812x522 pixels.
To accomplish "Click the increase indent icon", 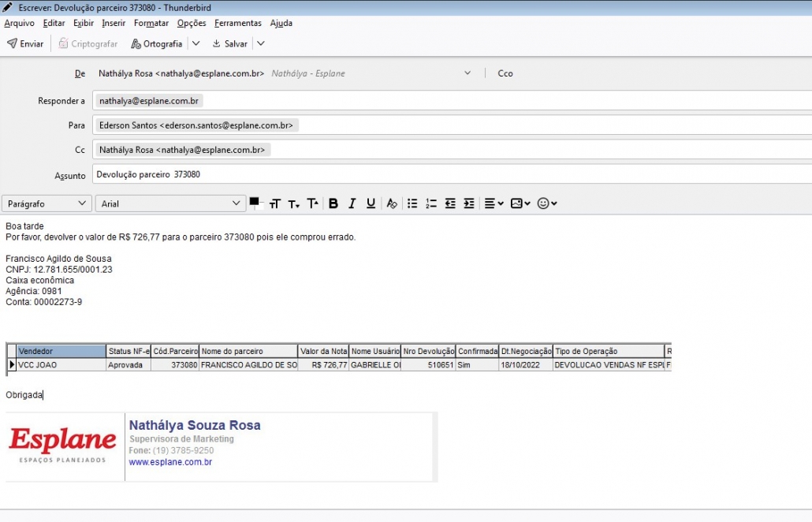I will pyautogui.click(x=469, y=203).
